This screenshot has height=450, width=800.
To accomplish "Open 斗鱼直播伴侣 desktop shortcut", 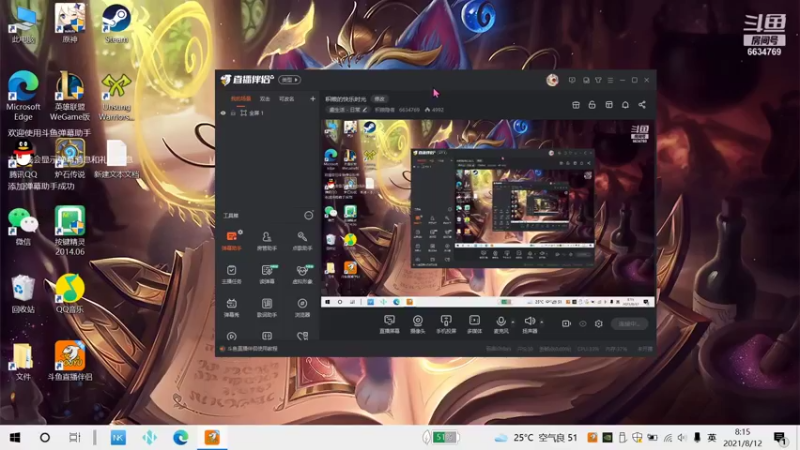I will coord(70,361).
